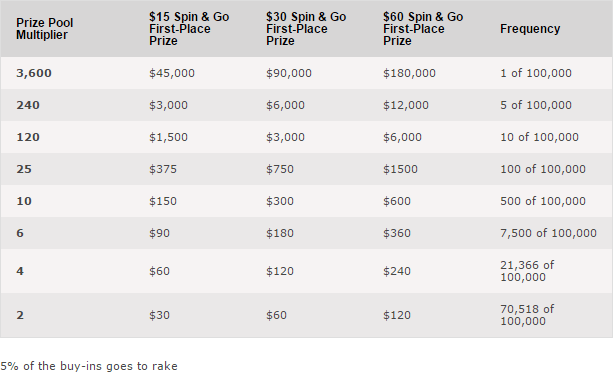
Task: Select the 3,600 multiplier cell
Action: tap(34, 73)
